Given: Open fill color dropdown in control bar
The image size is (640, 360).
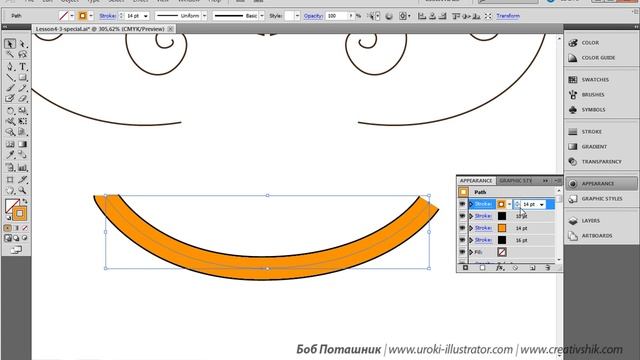Looking at the screenshot, I should [72, 16].
